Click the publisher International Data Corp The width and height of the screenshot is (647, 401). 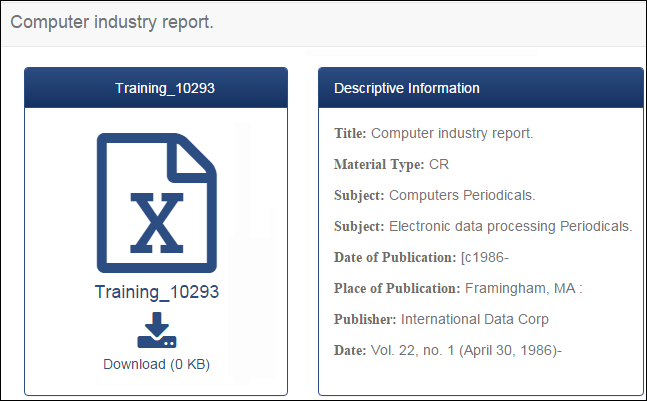click(475, 319)
